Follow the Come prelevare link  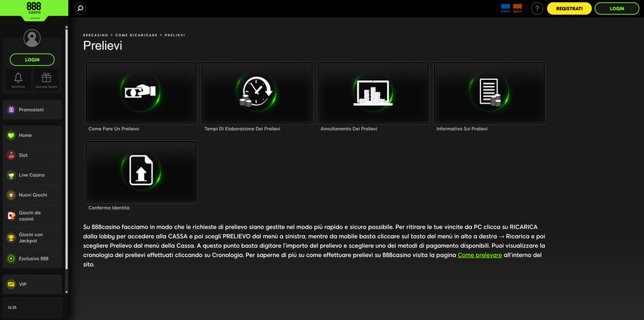(480, 255)
